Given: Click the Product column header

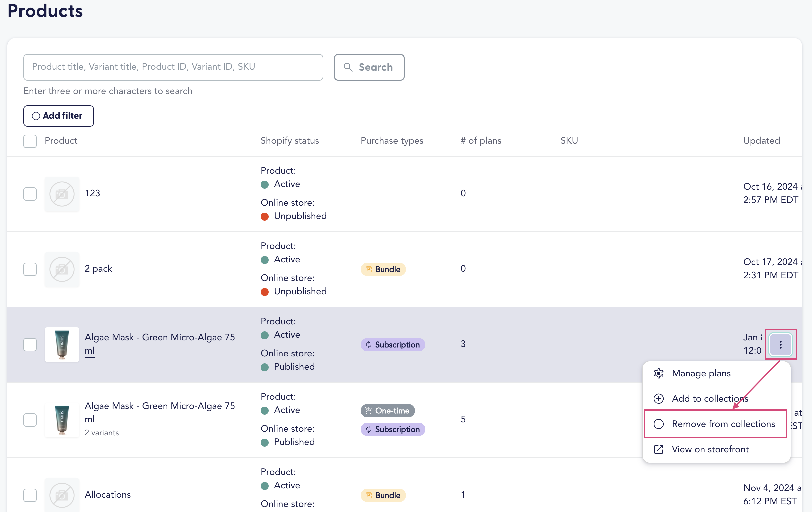Looking at the screenshot, I should (61, 141).
